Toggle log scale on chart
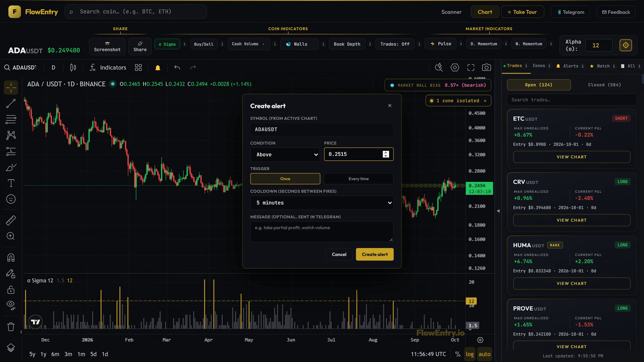The image size is (644, 362). pyautogui.click(x=470, y=354)
